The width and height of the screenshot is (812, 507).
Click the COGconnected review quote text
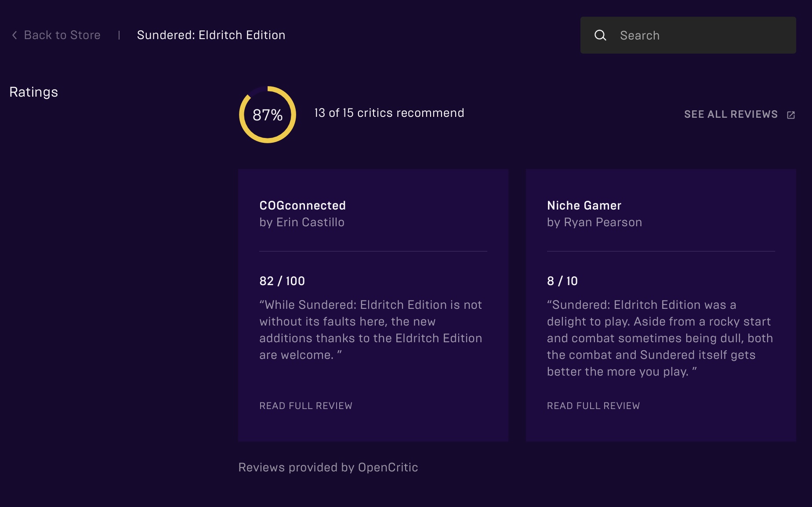tap(371, 330)
